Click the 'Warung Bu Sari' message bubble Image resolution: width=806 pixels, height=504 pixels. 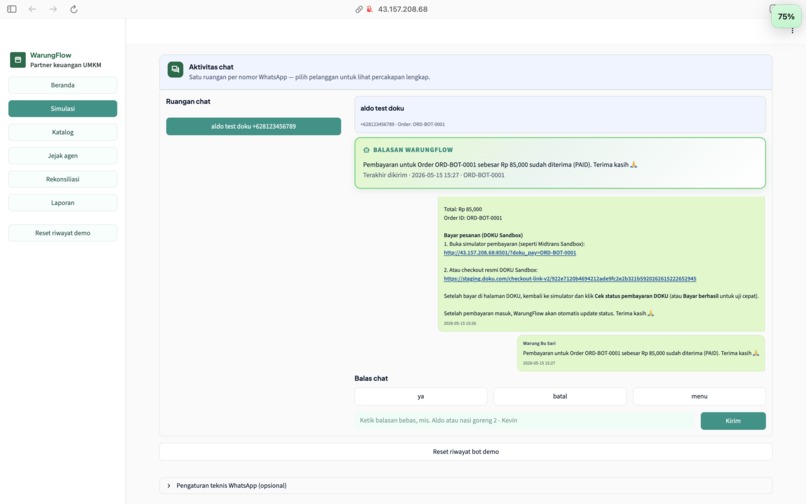pyautogui.click(x=641, y=353)
